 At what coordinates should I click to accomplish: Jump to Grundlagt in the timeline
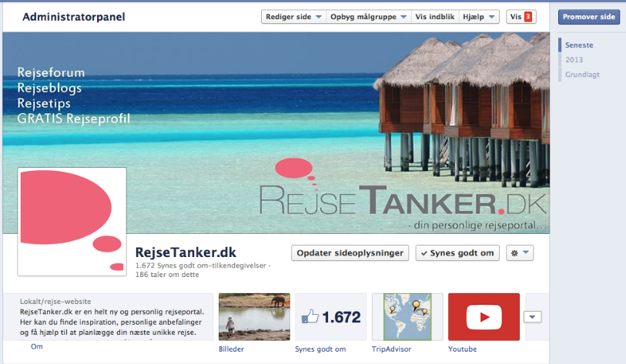(582, 75)
